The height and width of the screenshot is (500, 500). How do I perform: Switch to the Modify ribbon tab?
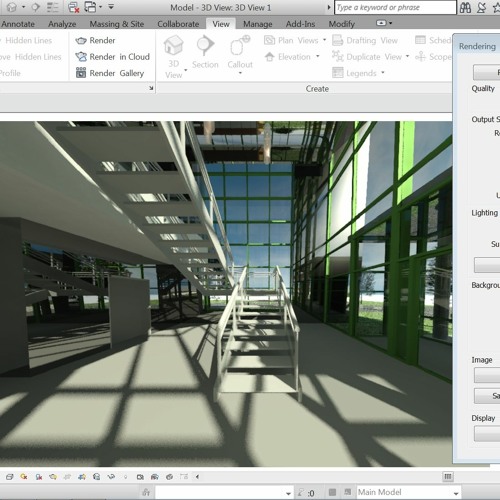pyautogui.click(x=342, y=24)
